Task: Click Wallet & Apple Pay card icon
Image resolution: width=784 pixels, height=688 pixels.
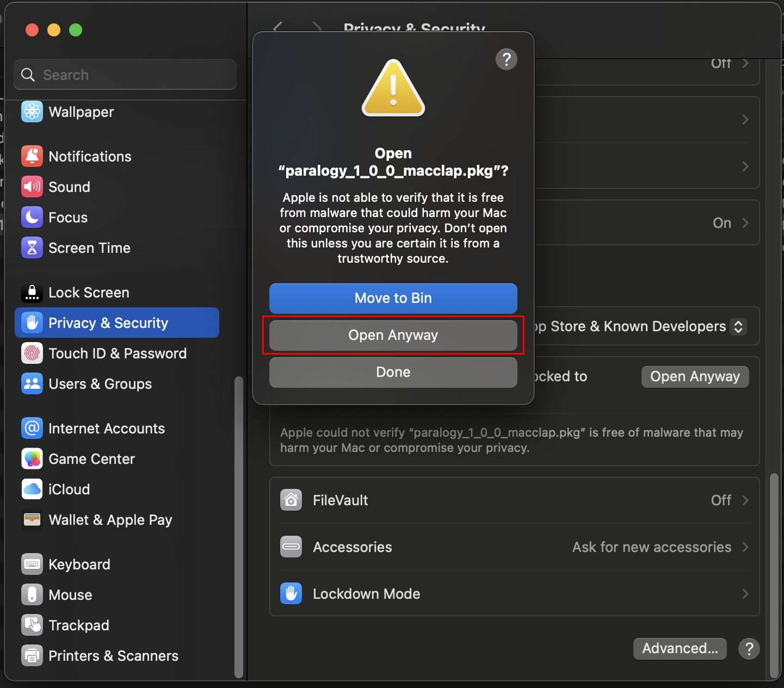Action: (32, 520)
